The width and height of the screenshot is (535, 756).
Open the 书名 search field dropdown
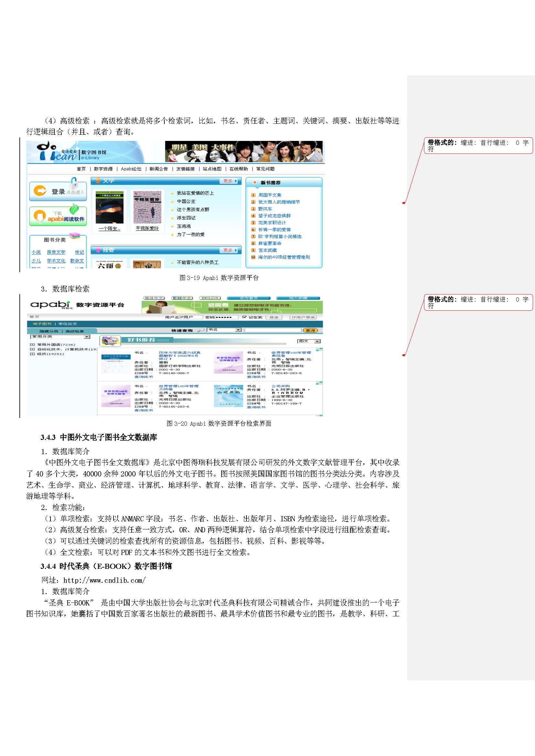pyautogui.click(x=238, y=330)
